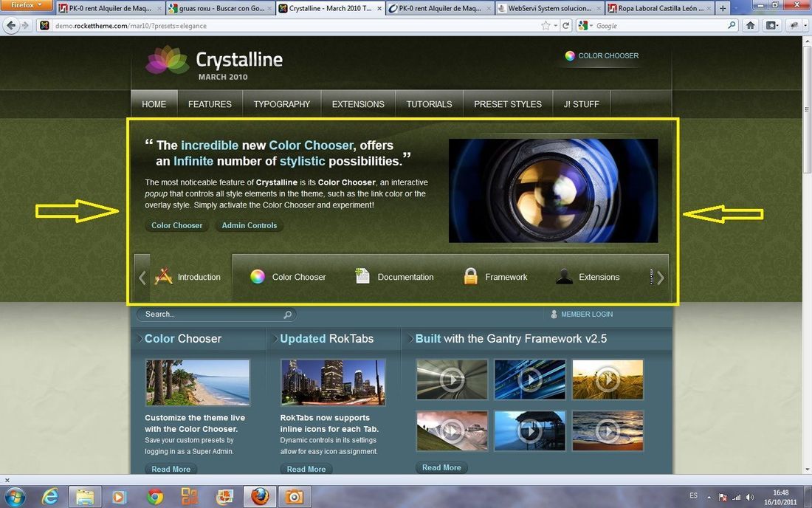Open the Firefox application menu
This screenshot has height=508, width=812.
[x=26, y=5]
